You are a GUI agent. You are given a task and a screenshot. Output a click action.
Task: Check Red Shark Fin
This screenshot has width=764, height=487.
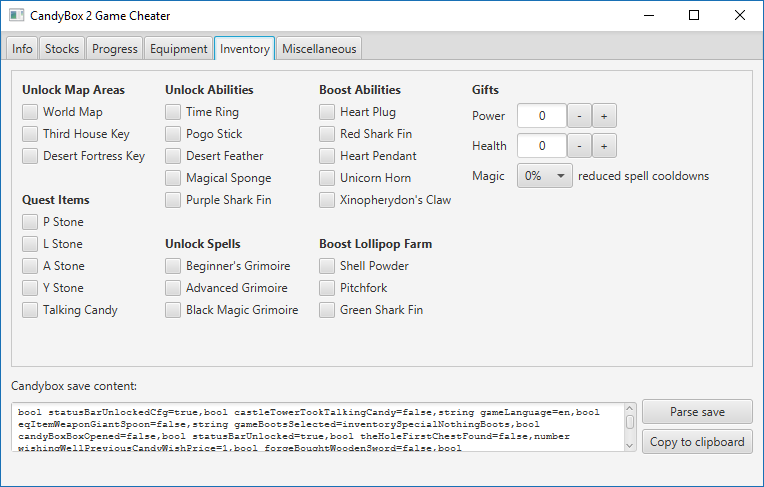pyautogui.click(x=327, y=134)
